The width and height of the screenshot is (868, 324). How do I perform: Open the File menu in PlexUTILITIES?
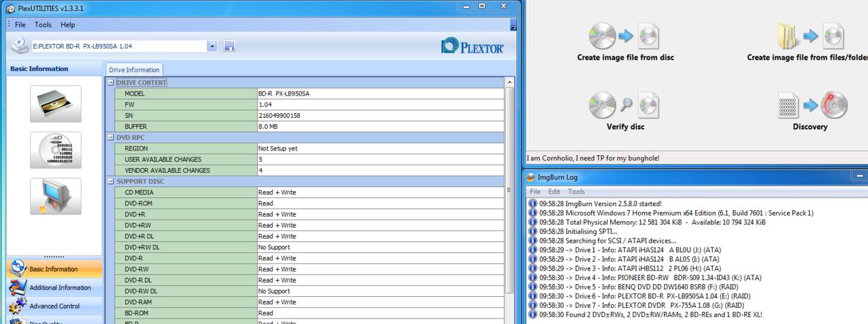tap(20, 24)
